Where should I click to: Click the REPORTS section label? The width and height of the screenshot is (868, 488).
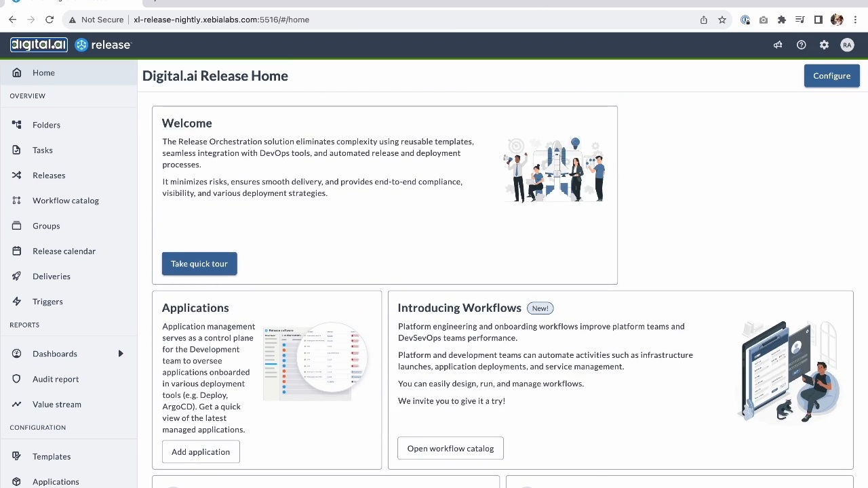coord(24,325)
